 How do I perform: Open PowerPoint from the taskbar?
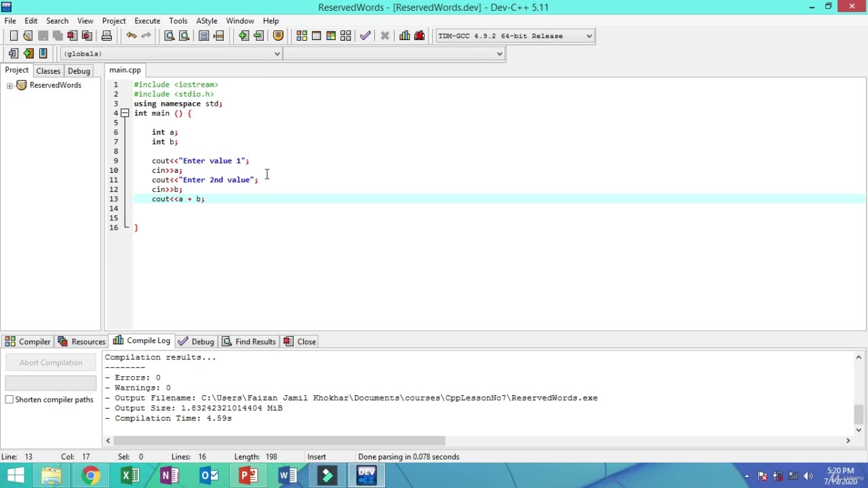pyautogui.click(x=248, y=476)
